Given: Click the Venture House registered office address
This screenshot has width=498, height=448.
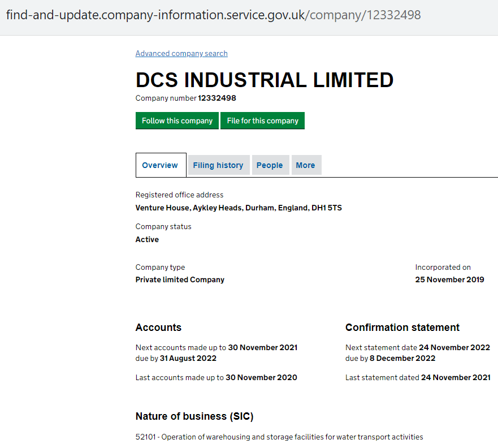Looking at the screenshot, I should (x=239, y=208).
